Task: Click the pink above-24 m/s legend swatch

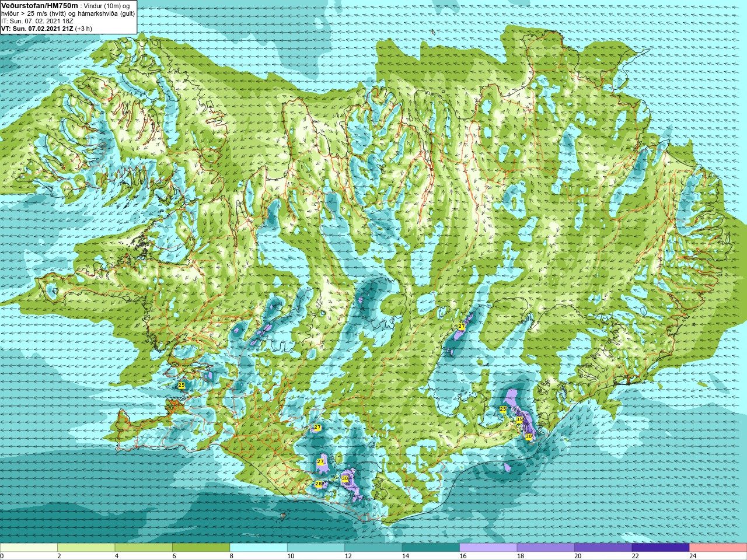Action: pos(718,548)
